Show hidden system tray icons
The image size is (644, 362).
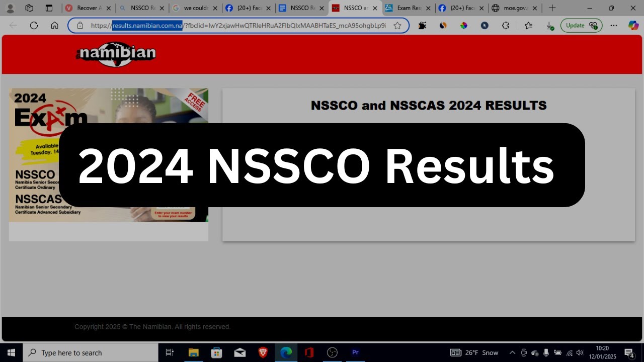tap(512, 352)
